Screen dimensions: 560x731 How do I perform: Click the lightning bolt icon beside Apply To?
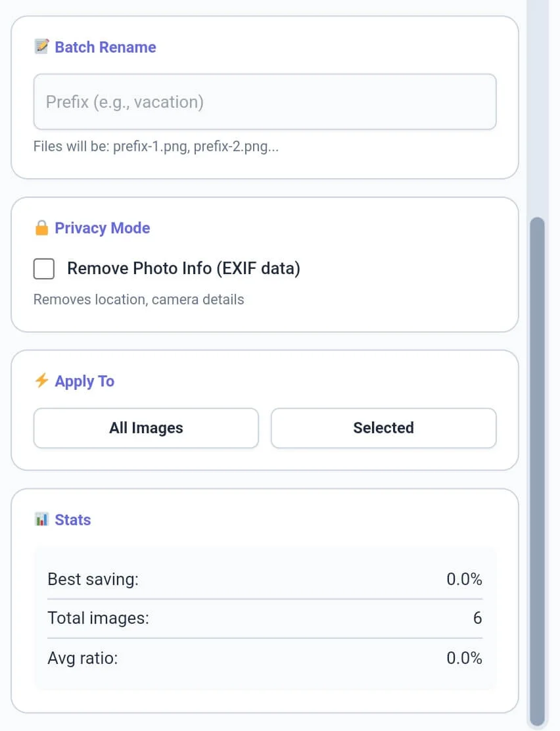[41, 381]
